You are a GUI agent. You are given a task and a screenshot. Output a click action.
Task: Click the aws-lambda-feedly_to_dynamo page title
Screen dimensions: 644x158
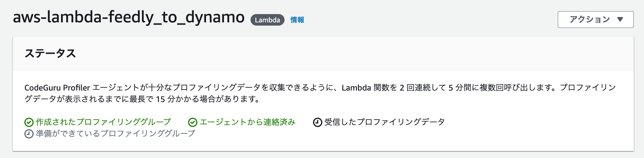pyautogui.click(x=128, y=17)
